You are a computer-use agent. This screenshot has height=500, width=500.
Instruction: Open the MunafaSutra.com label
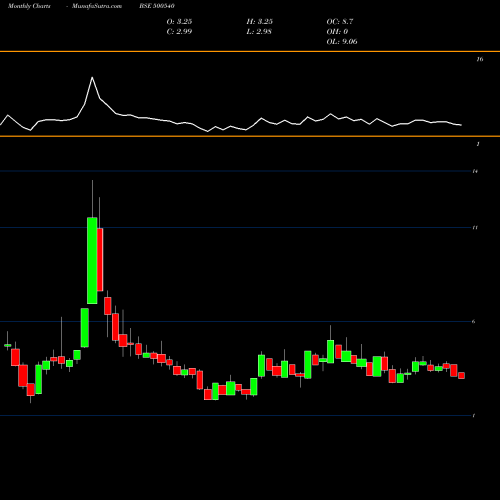click(97, 6)
